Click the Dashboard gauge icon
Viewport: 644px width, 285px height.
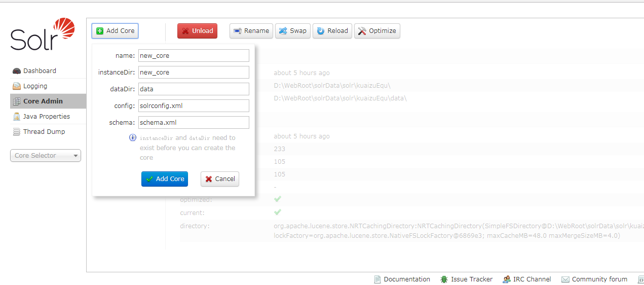pyautogui.click(x=17, y=71)
